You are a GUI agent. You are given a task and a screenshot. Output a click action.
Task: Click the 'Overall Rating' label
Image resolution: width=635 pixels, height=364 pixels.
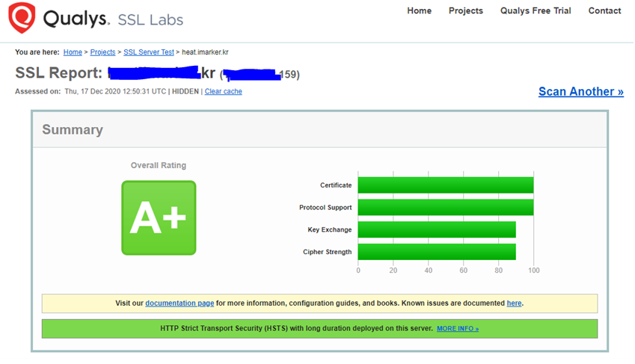point(159,165)
